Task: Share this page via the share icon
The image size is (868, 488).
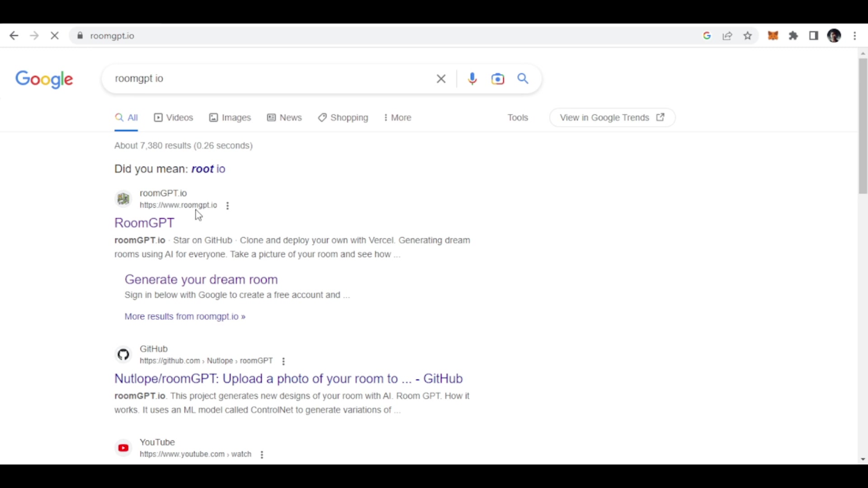Action: pyautogui.click(x=727, y=36)
